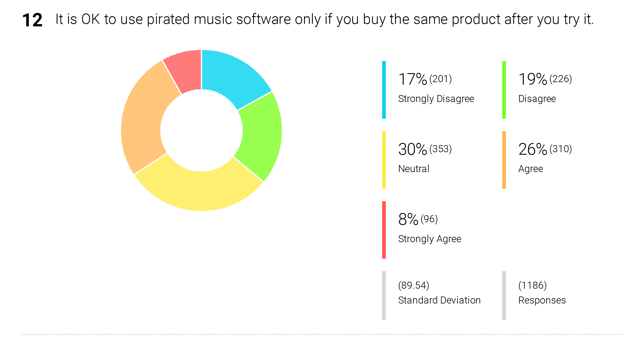Click the orange Agree legend bar
The image size is (644, 345).
pos(504,160)
